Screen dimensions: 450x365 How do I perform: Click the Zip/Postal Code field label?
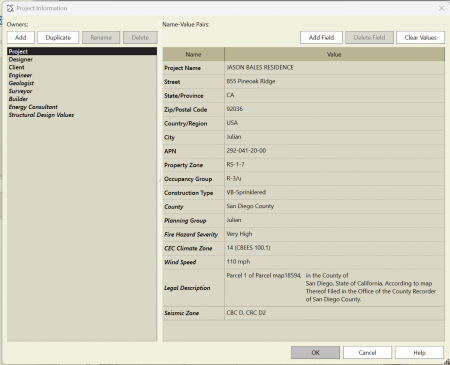185,110
